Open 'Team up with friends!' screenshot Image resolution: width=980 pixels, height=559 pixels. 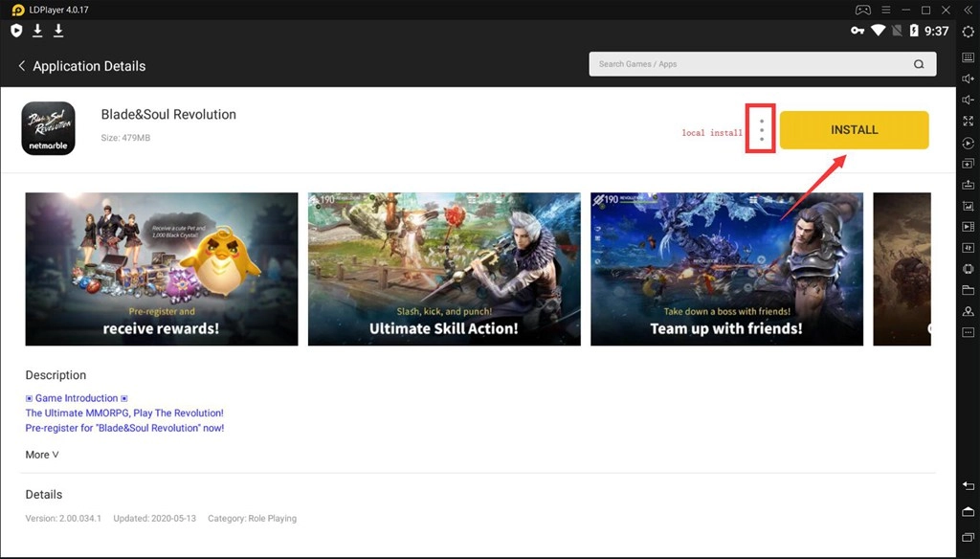[x=726, y=269]
